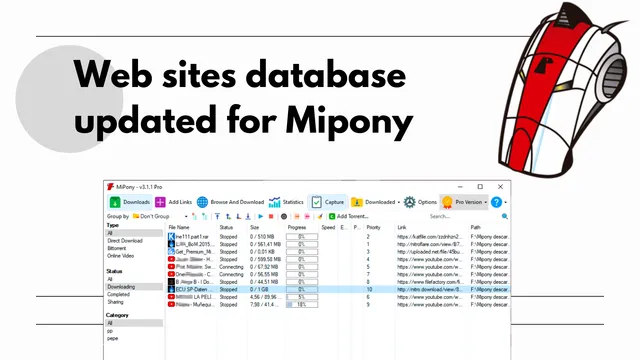Click the uploaded.net link cell
The width and height of the screenshot is (640, 360).
pos(430,252)
